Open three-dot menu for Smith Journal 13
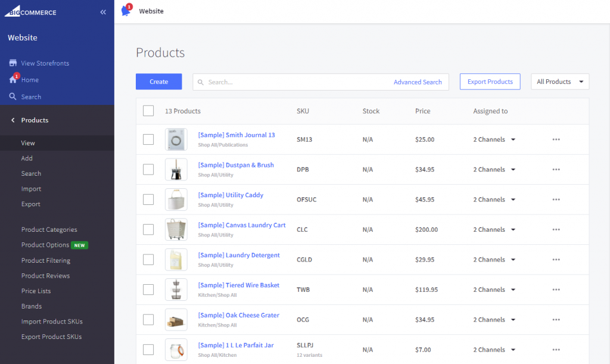 coord(556,139)
